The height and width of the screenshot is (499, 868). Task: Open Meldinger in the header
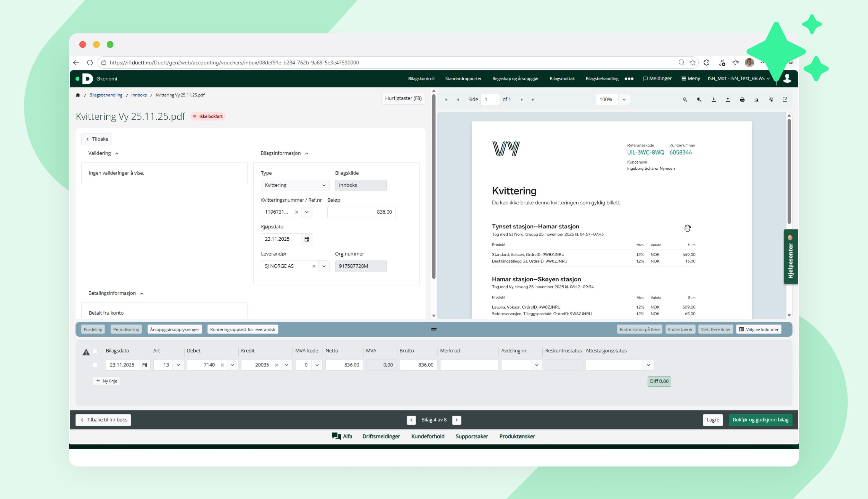[x=657, y=78]
